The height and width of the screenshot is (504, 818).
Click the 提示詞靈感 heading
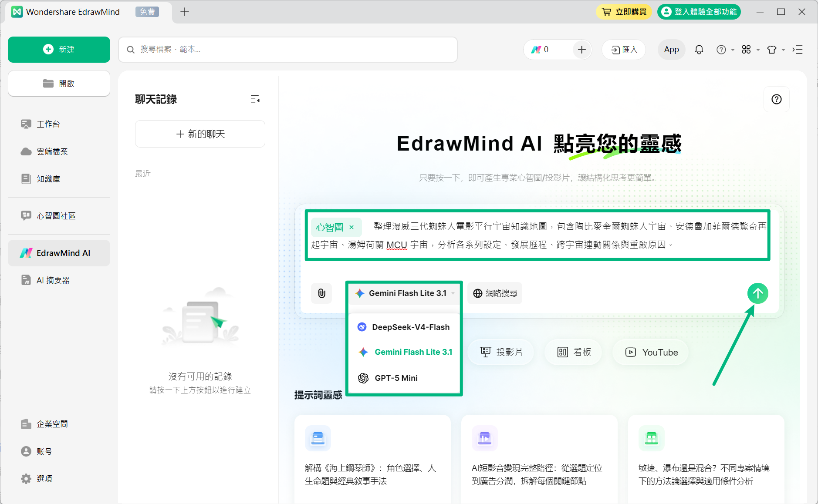[318, 395]
